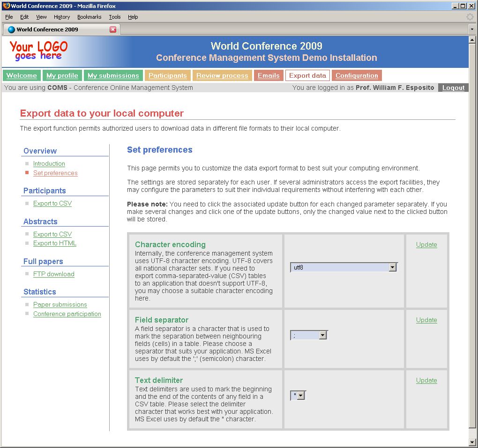Click the scrollbar down arrow
This screenshot has height=448, width=478.
click(472, 441)
